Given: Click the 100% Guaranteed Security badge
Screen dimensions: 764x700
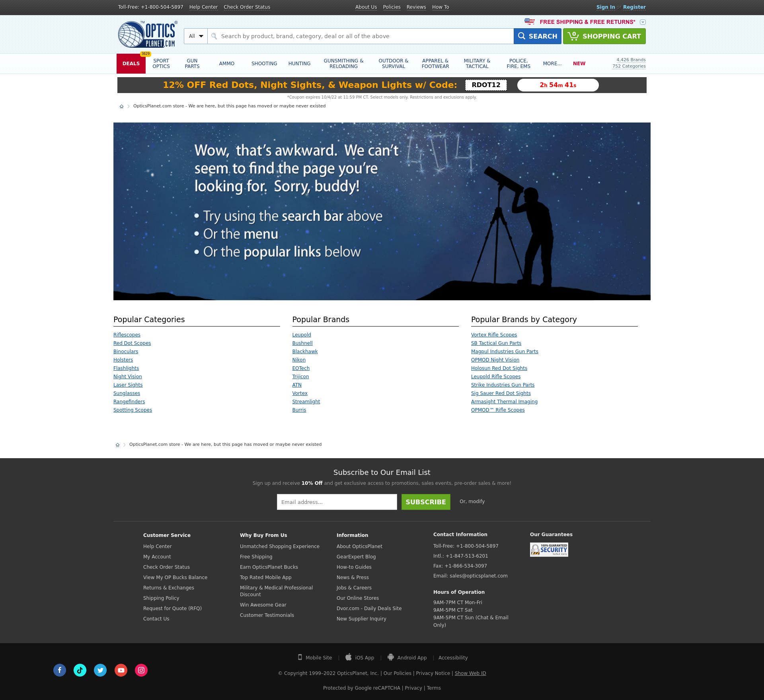Looking at the screenshot, I should 549,549.
